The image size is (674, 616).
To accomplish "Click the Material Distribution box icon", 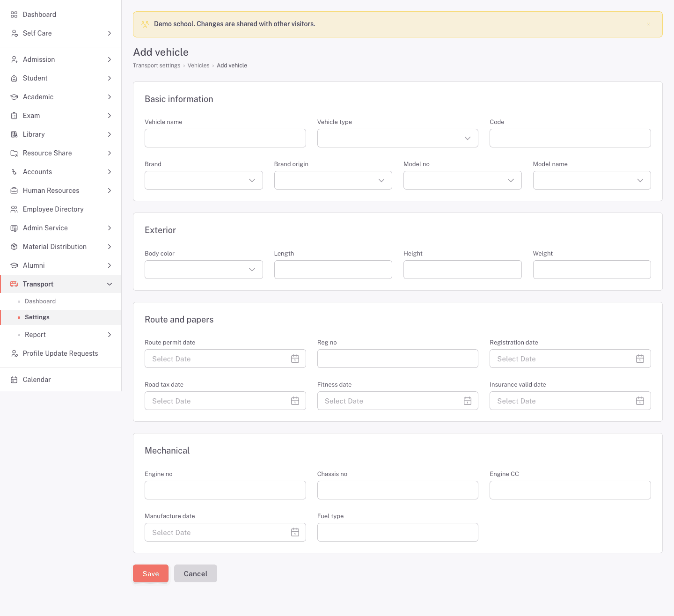I will coord(14,247).
